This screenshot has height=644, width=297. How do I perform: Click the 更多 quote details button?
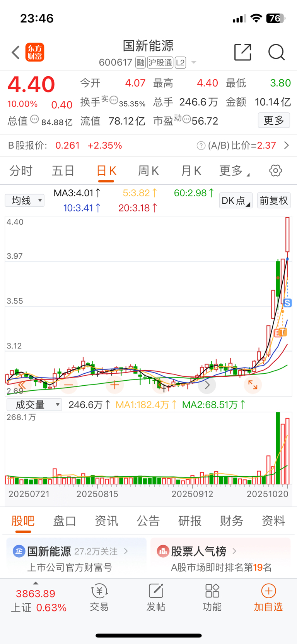tap(274, 120)
